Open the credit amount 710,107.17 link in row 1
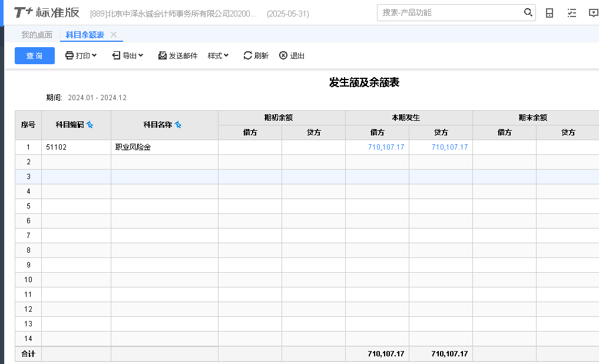 449,147
